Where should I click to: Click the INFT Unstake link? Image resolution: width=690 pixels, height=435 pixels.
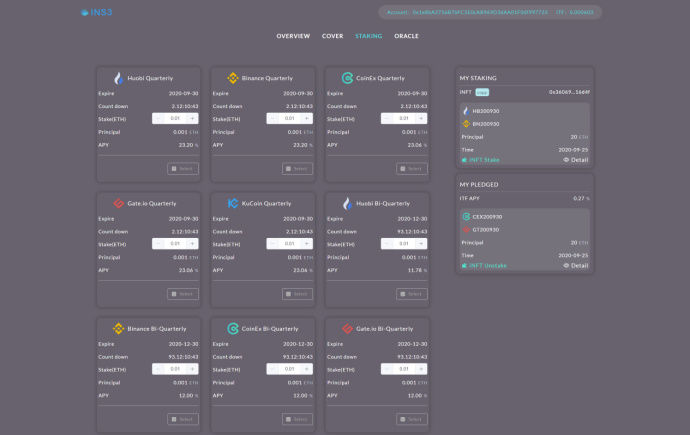pyautogui.click(x=484, y=266)
